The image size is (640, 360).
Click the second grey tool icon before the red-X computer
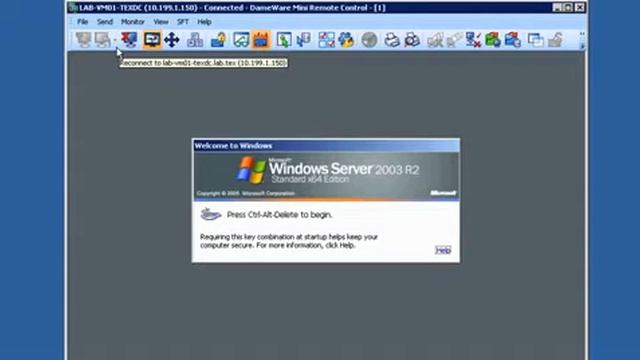454,40
